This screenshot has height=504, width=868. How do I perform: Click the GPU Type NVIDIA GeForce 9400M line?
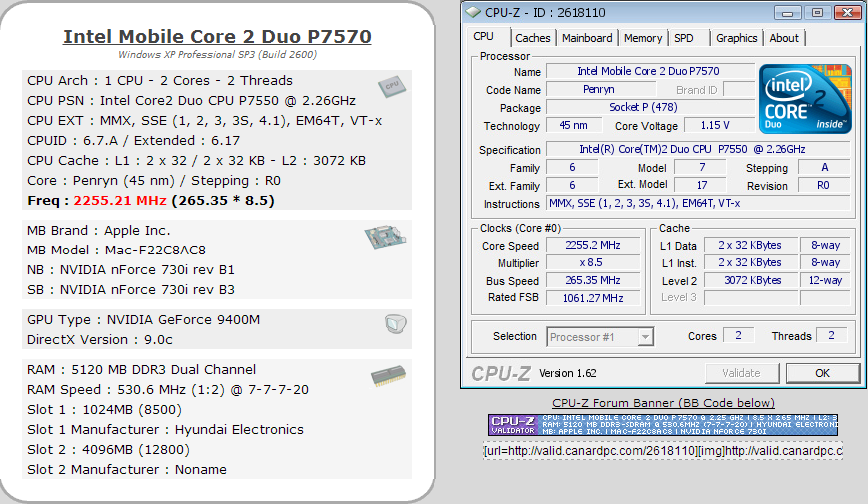(x=144, y=319)
